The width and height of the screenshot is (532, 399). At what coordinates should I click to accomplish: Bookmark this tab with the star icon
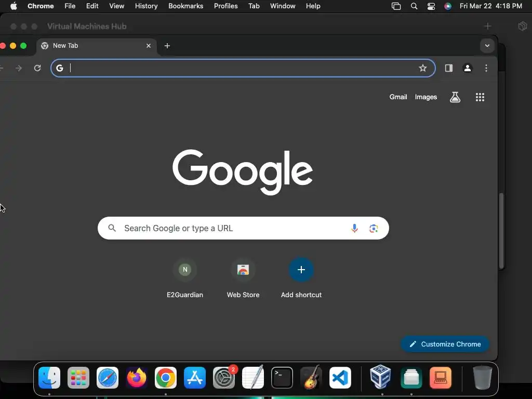click(422, 68)
